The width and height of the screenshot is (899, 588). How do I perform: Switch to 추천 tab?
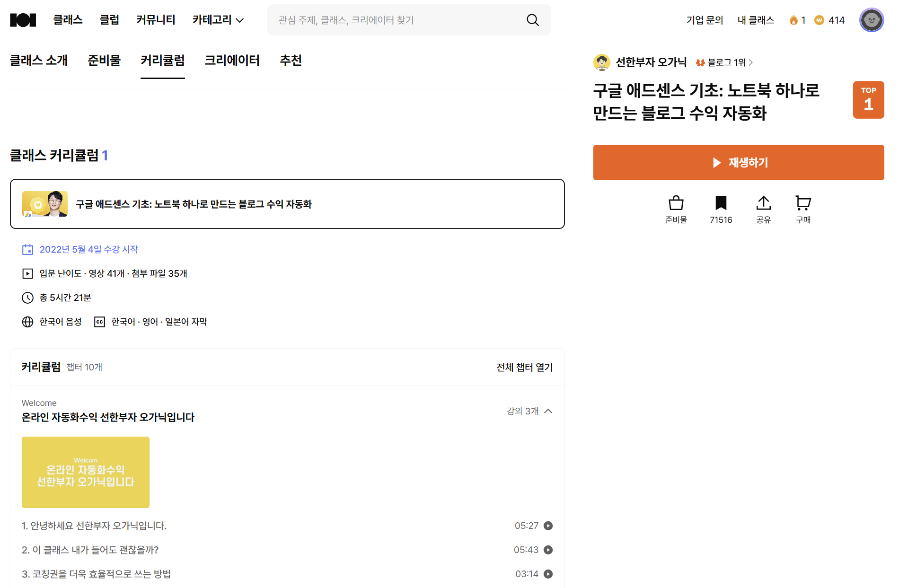click(291, 61)
